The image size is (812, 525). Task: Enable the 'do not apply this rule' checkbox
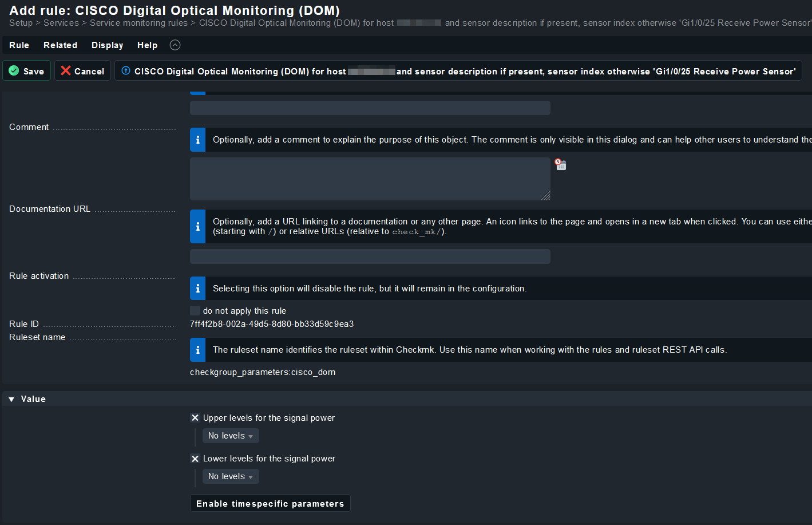coord(195,311)
